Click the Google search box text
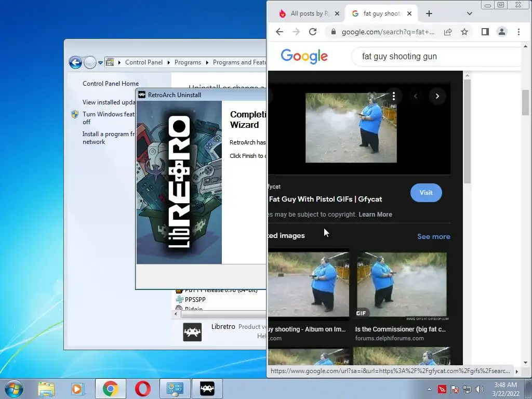532x399 pixels. 400,56
